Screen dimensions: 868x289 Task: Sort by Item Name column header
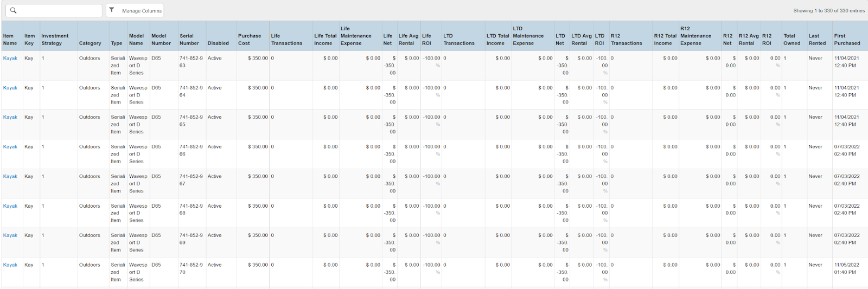[x=10, y=40]
